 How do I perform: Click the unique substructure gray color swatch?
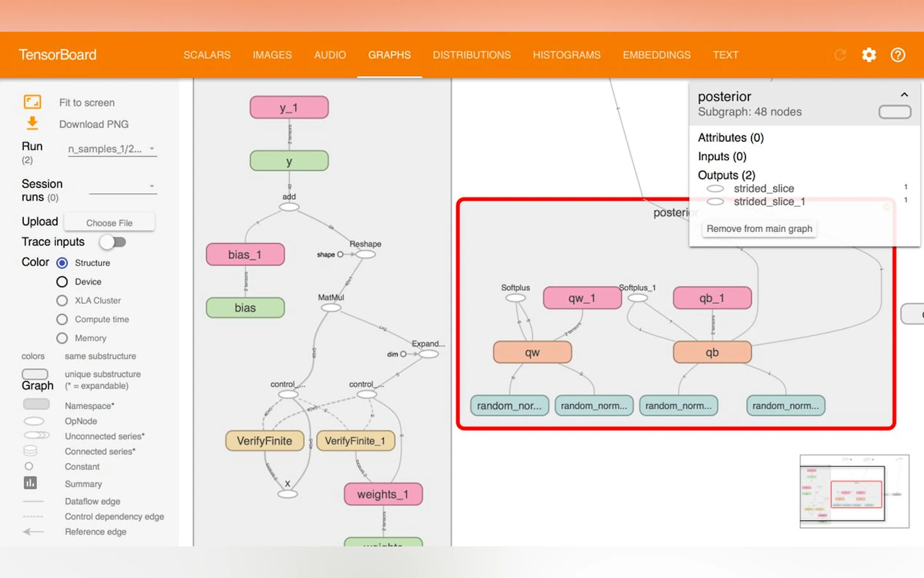[x=35, y=373]
